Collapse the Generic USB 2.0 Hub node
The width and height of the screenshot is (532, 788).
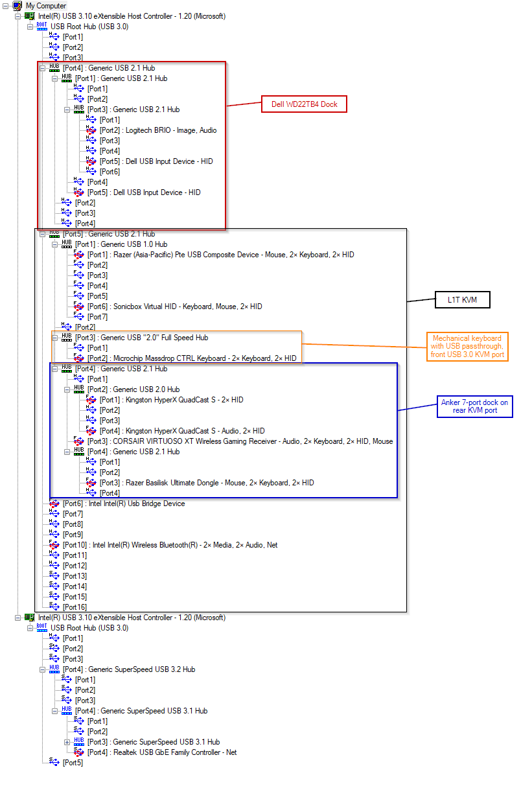click(67, 389)
